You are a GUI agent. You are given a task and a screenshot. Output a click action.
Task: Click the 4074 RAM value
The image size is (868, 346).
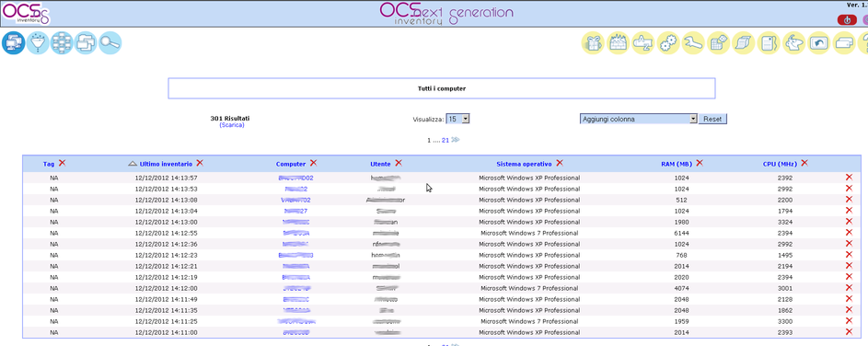[x=681, y=288]
